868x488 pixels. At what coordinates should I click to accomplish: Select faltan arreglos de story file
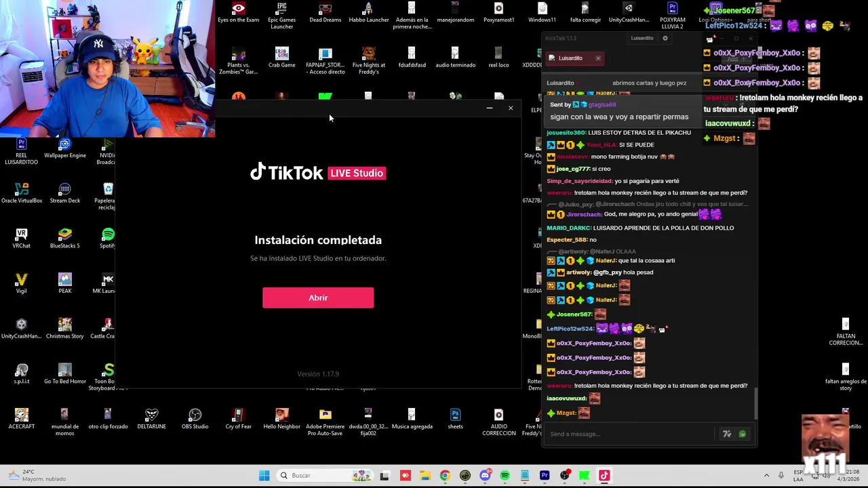tap(846, 378)
